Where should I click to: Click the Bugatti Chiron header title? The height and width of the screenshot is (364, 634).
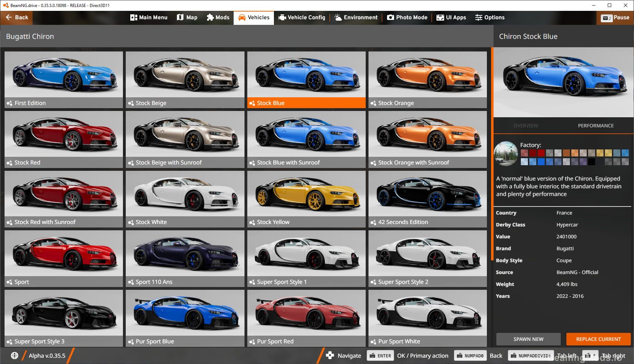(30, 36)
